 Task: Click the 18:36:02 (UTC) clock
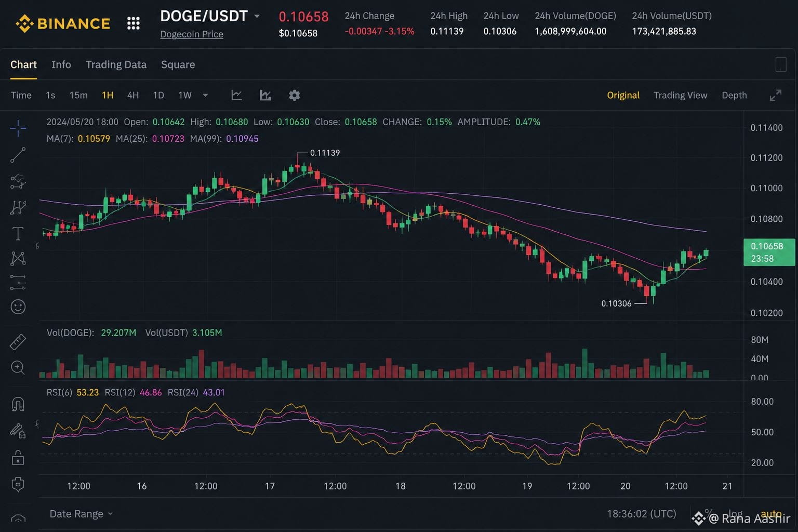(641, 514)
